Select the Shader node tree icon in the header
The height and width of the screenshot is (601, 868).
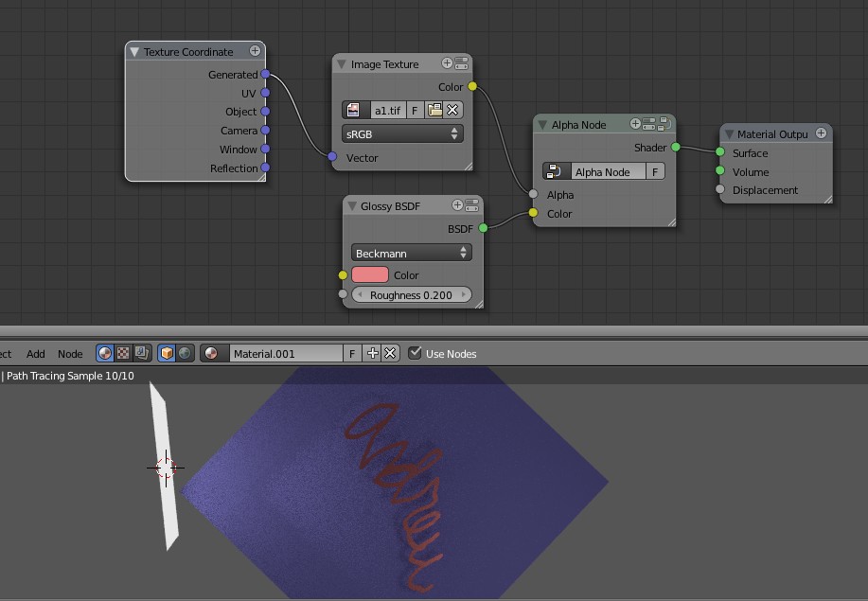(104, 354)
